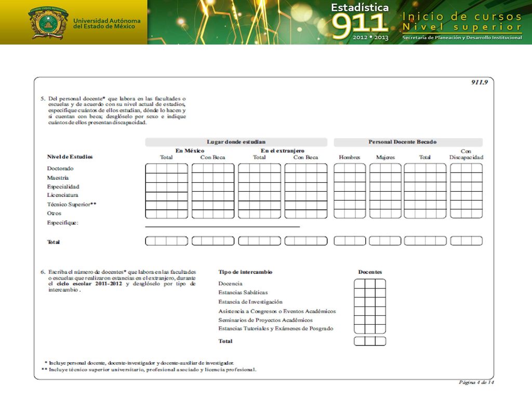This screenshot has width=532, height=399.
Task: Click the Especialidad row label
Action: (x=63, y=187)
